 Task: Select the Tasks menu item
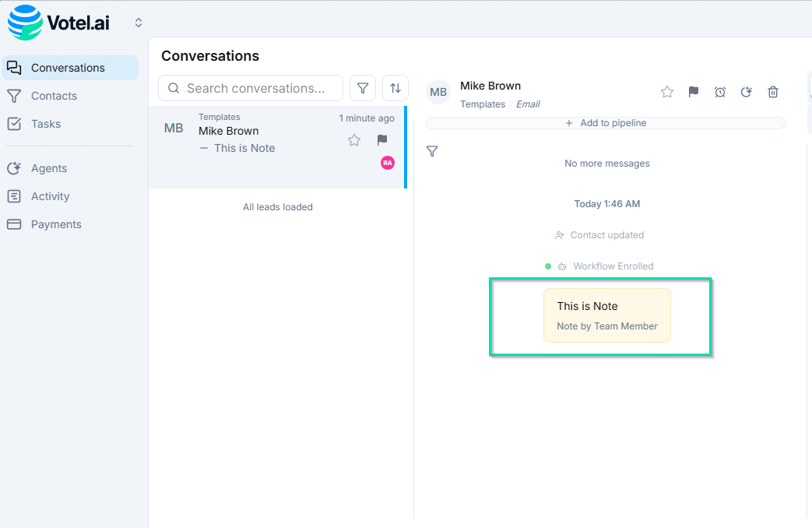pyautogui.click(x=47, y=124)
